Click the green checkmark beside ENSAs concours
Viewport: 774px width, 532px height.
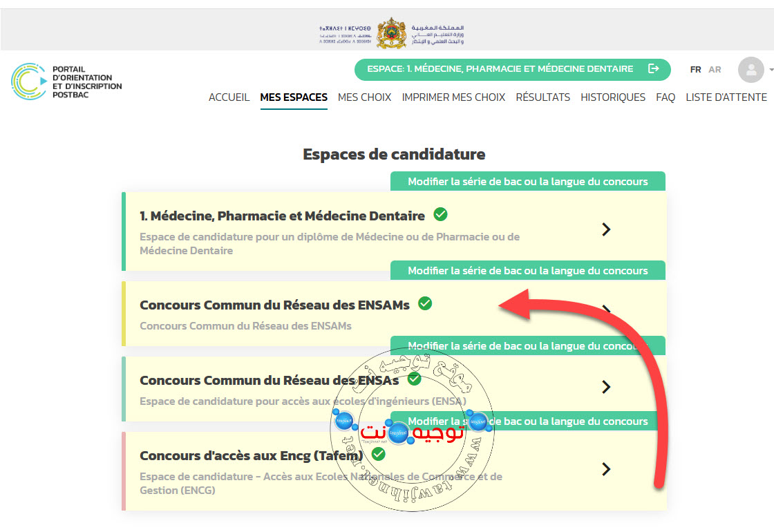click(414, 379)
